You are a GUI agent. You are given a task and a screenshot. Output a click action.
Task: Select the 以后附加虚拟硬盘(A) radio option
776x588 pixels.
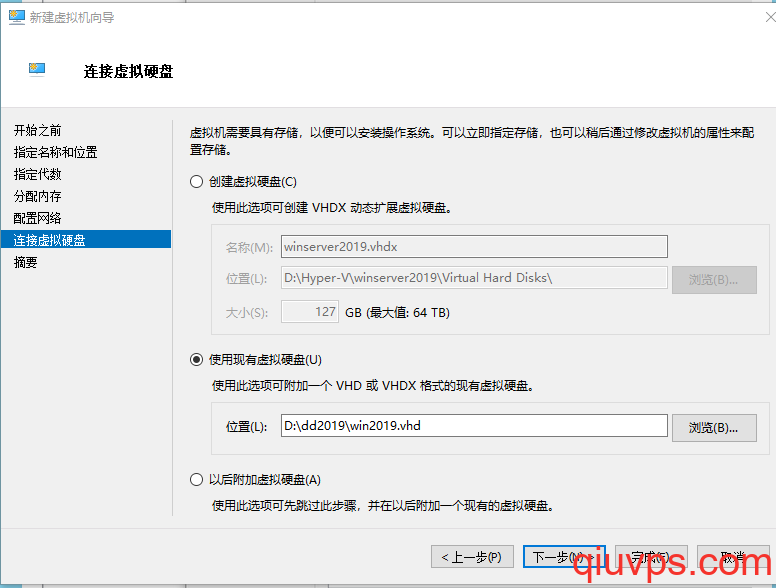[196, 480]
